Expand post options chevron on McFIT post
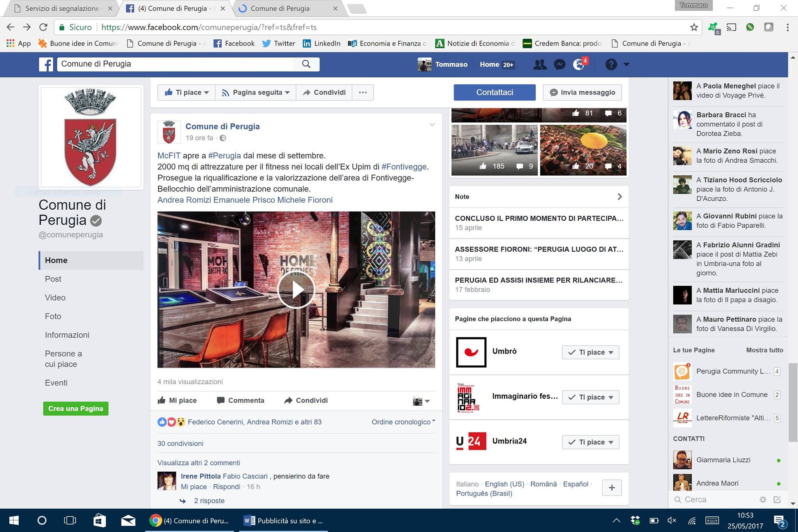The height and width of the screenshot is (532, 798). click(x=432, y=125)
